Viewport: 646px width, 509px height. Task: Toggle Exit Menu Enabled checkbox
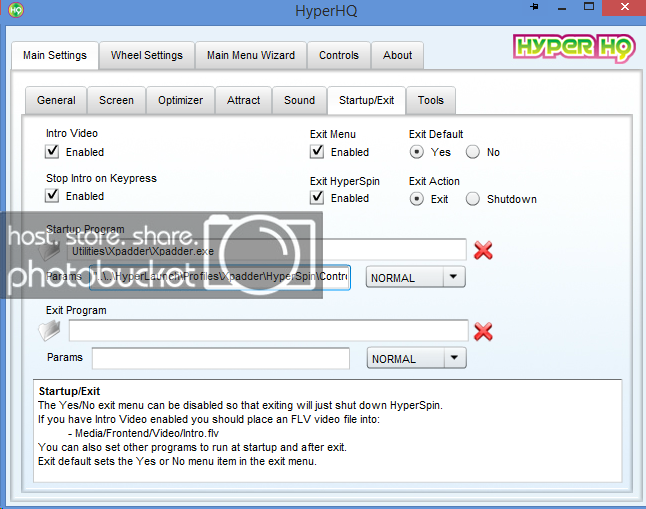pos(317,151)
